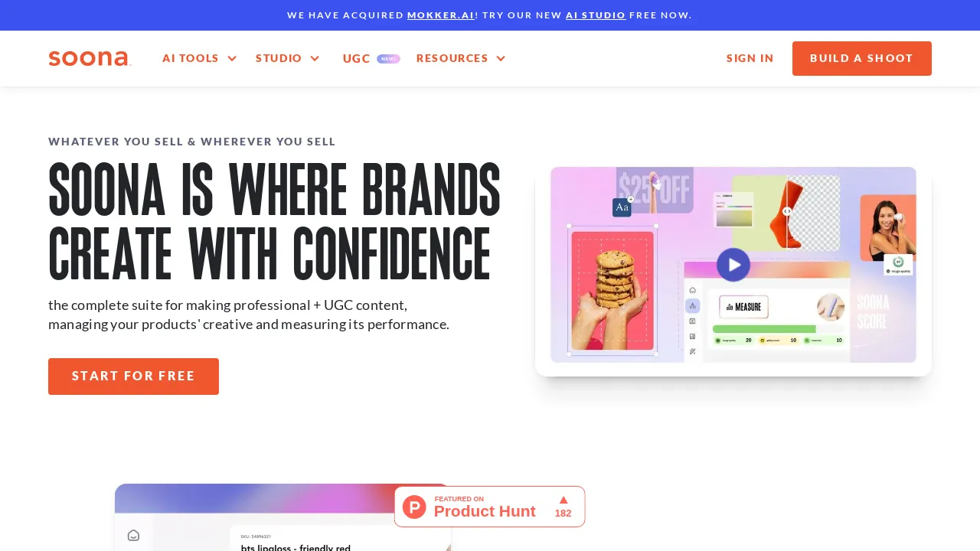Click the home icon in lower preview sidebar
The image size is (980, 551).
133,535
